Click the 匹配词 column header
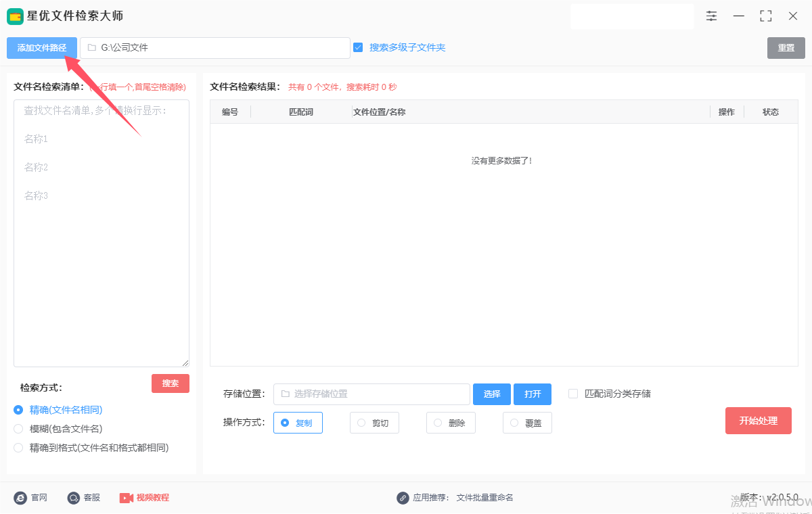The width and height of the screenshot is (812, 514). click(301, 112)
